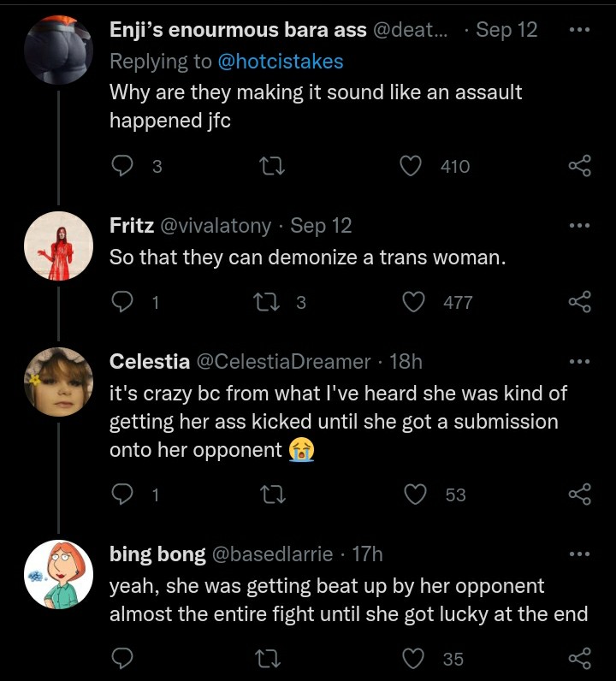The image size is (616, 681).
Task: Like the tweet with 410 likes
Action: 411,166
